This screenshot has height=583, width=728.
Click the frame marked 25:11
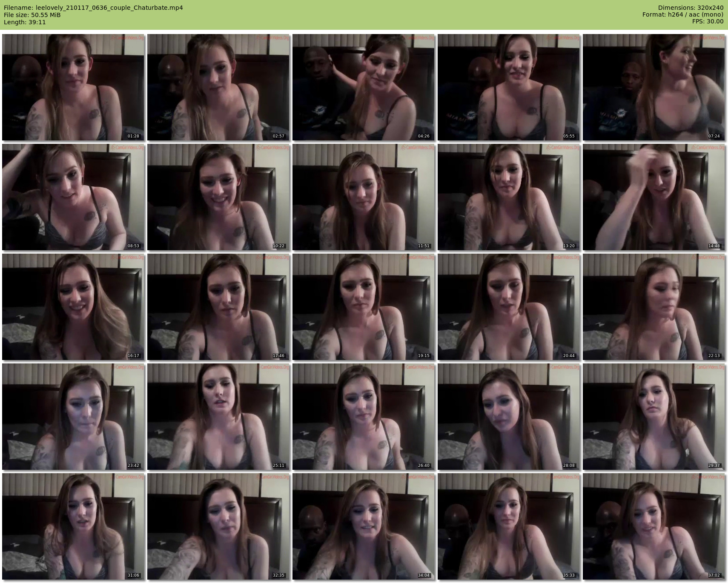tap(218, 417)
